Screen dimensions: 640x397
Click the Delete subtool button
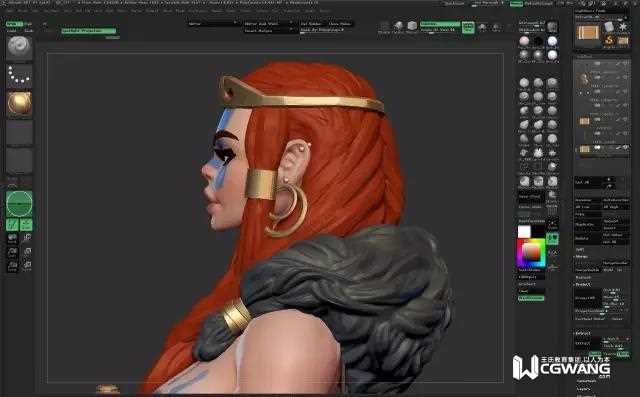pos(587,238)
